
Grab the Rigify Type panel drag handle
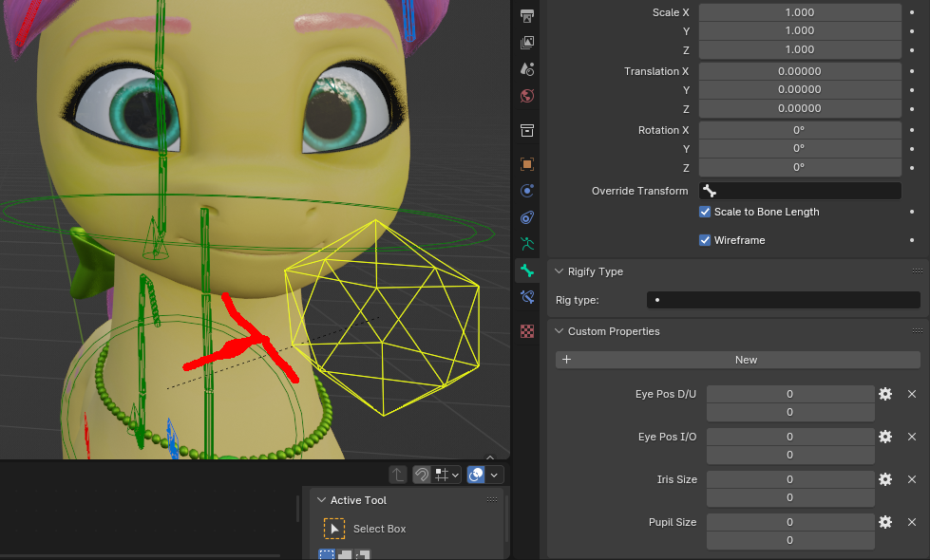[x=917, y=271]
